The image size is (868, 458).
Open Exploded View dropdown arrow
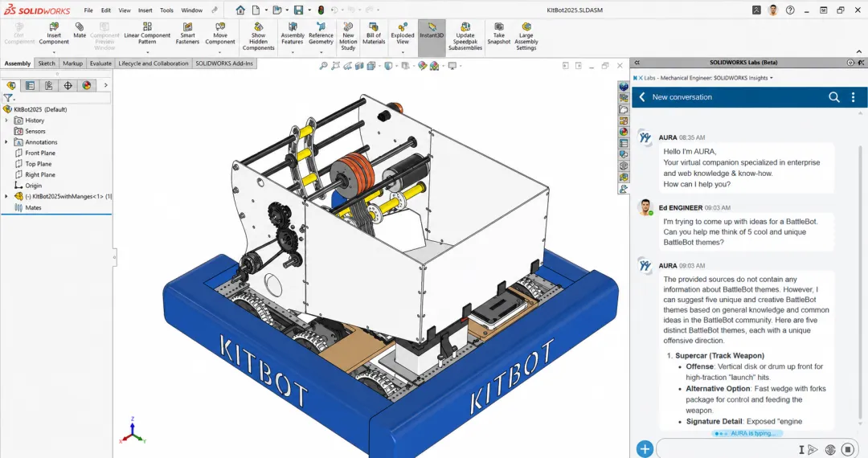(x=403, y=52)
